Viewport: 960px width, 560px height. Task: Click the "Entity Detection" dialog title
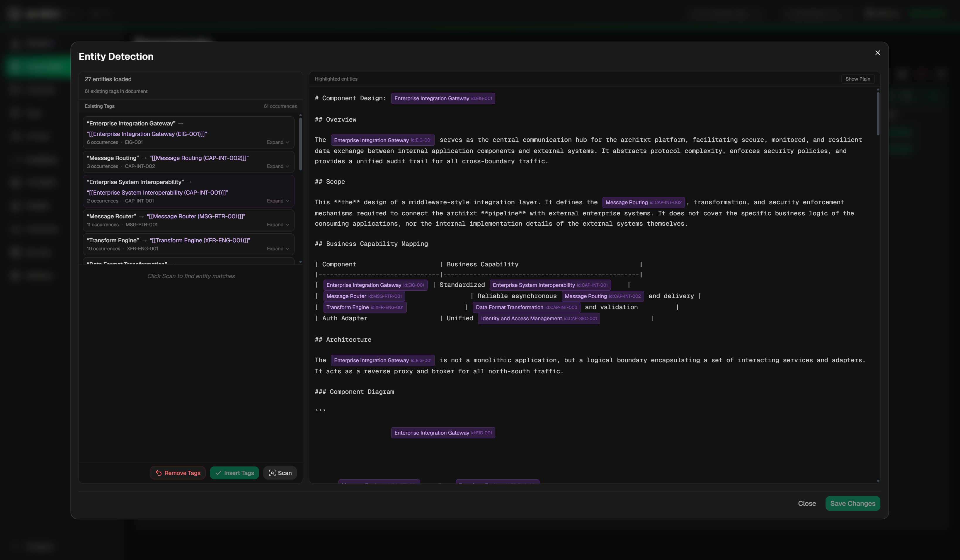(116, 56)
